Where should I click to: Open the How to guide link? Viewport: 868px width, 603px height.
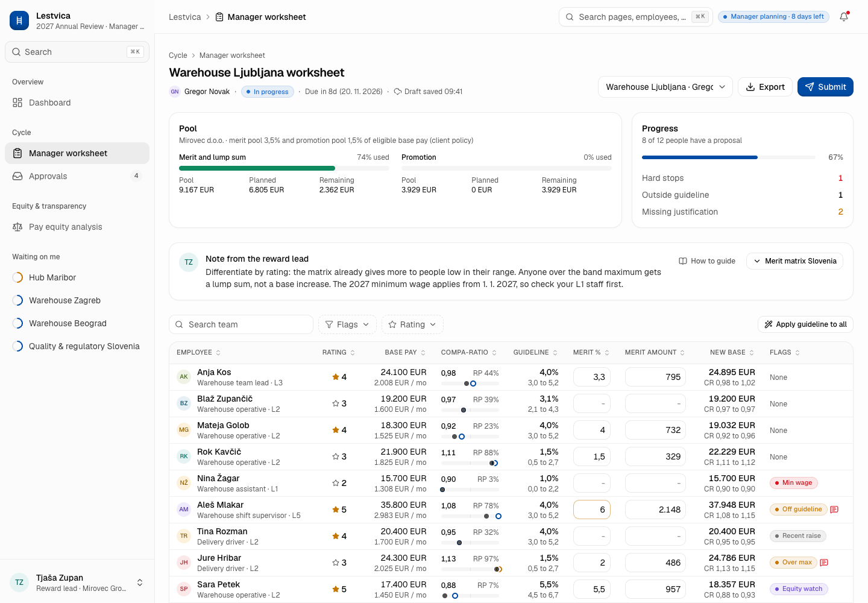(707, 261)
